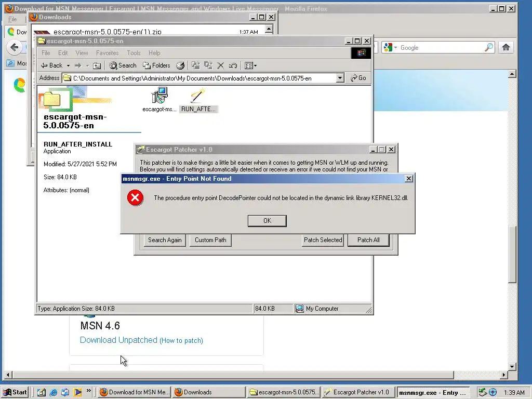Screen dimensions: 532x399
Task: Launch Internet Explorer from quick launch
Action: click(x=54, y=392)
